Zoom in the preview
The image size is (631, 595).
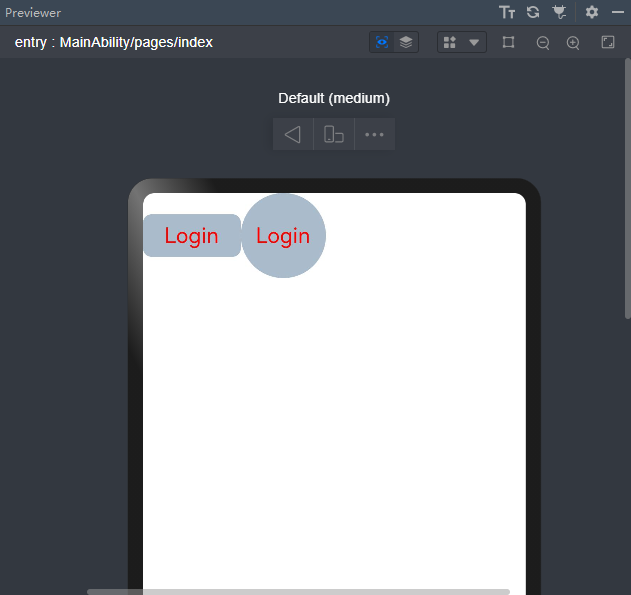pos(573,42)
